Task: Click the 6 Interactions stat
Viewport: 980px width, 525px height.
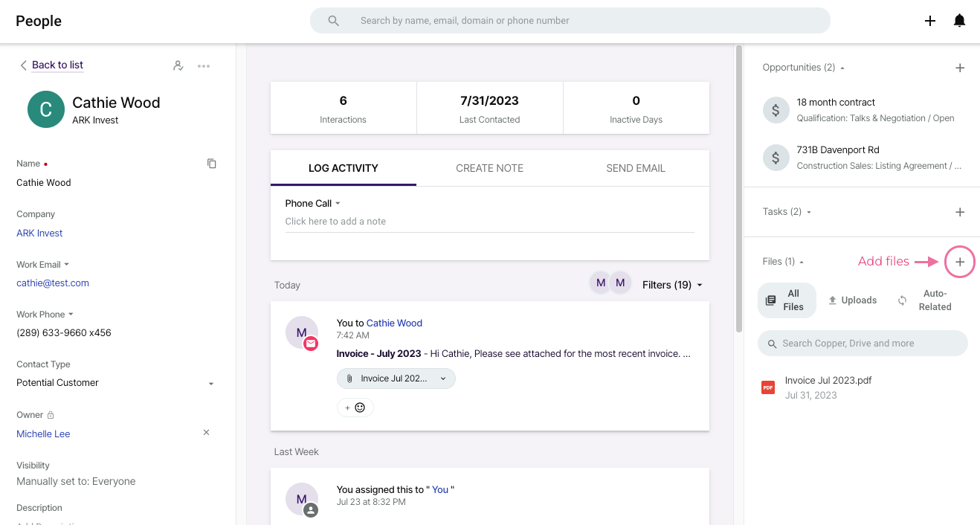Action: coord(344,108)
